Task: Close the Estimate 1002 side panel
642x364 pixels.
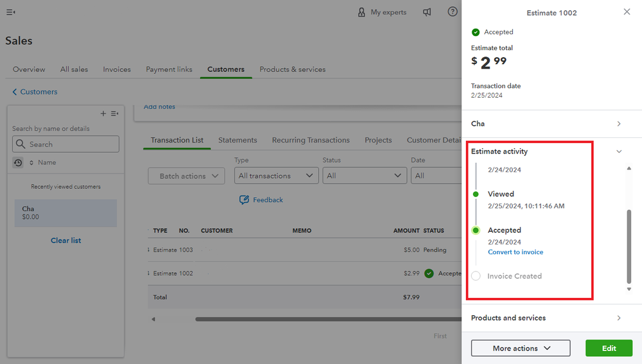Action: tap(627, 12)
